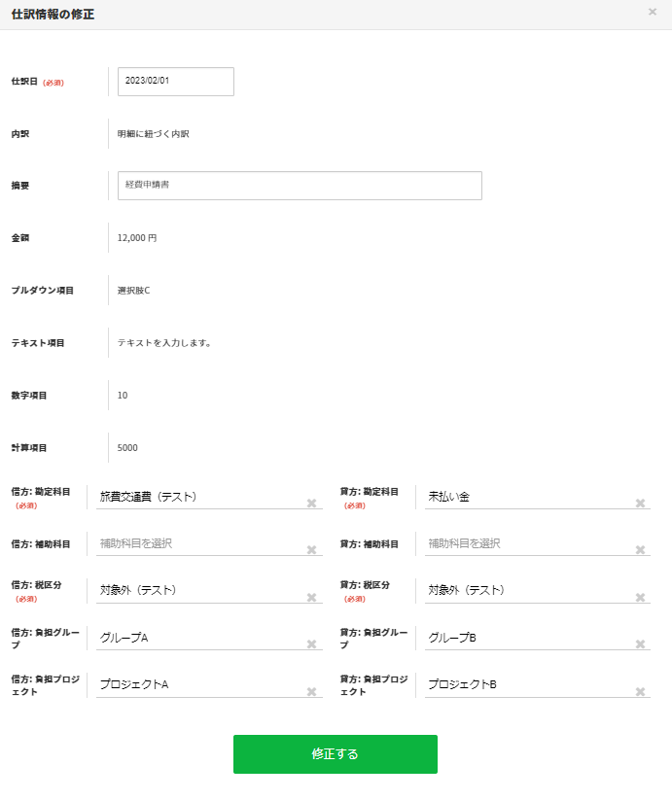672x800 pixels.
Task: Open credit 負担グループ dropdown showing グループB
Action: tap(525, 638)
